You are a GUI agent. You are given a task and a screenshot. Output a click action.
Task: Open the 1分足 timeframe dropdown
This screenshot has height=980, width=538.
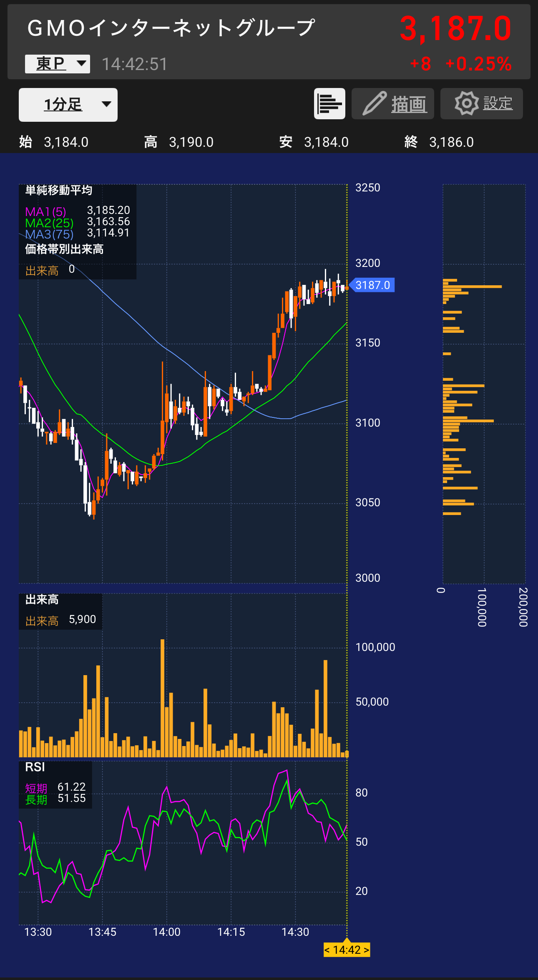(x=68, y=105)
